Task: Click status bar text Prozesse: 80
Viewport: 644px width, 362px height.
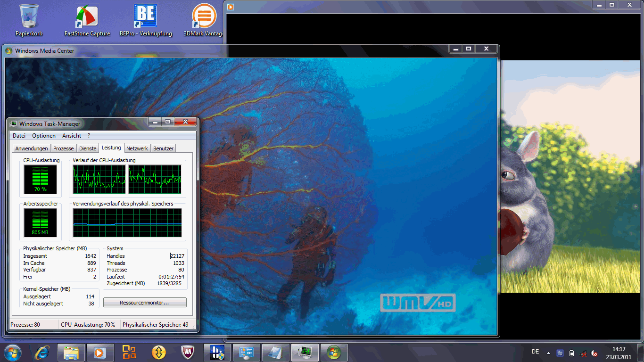Action: click(x=25, y=325)
